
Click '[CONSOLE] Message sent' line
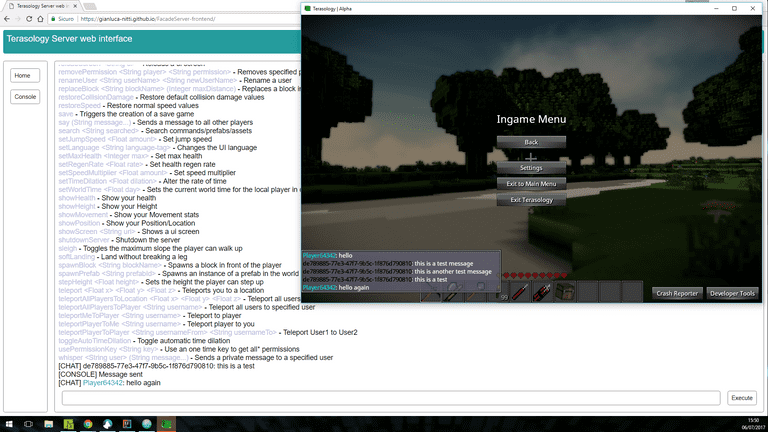[100, 374]
